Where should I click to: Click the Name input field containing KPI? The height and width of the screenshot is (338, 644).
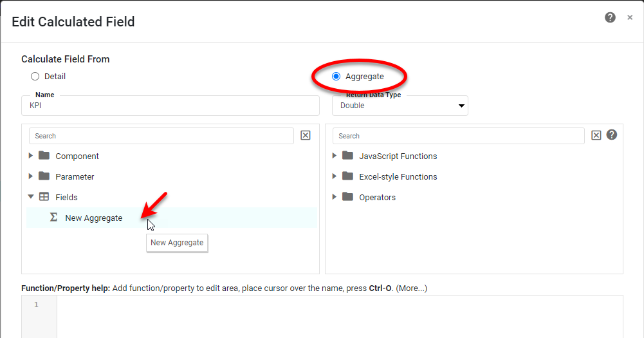170,106
